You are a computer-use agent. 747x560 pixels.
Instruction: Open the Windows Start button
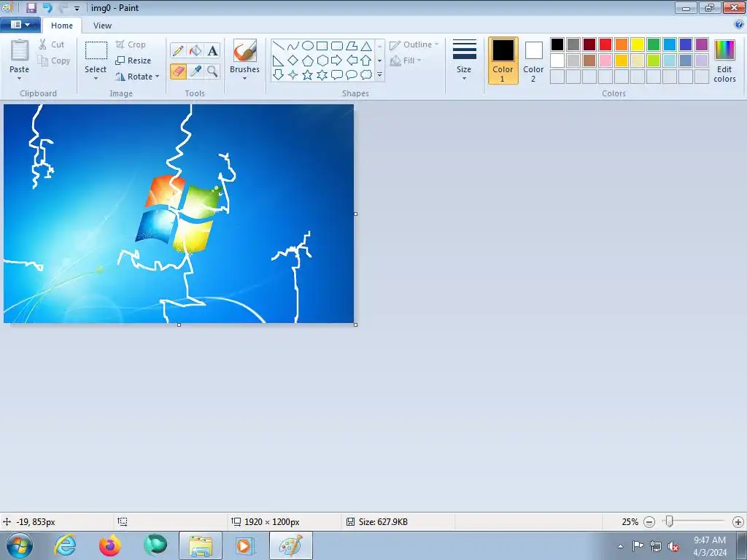[x=20, y=545]
